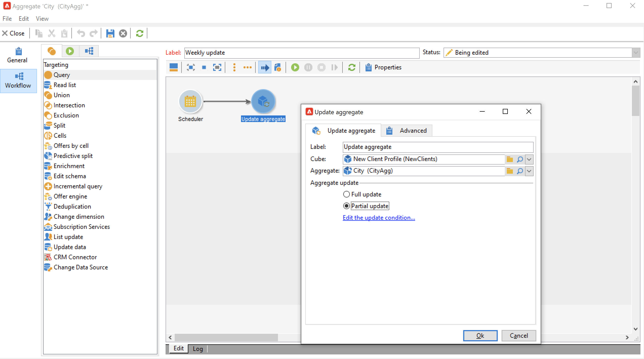Viewport: 644px width, 359px height.
Task: Click the undo arrow icon
Action: click(81, 33)
